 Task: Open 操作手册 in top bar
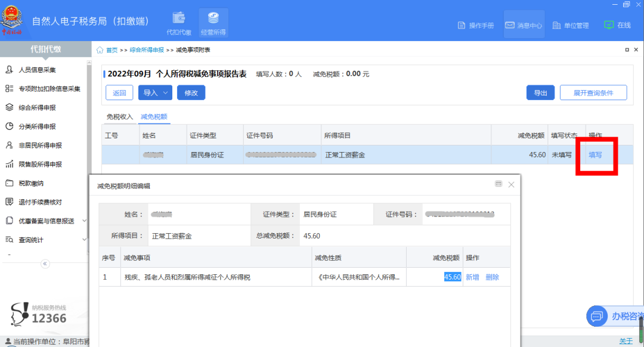(476, 26)
